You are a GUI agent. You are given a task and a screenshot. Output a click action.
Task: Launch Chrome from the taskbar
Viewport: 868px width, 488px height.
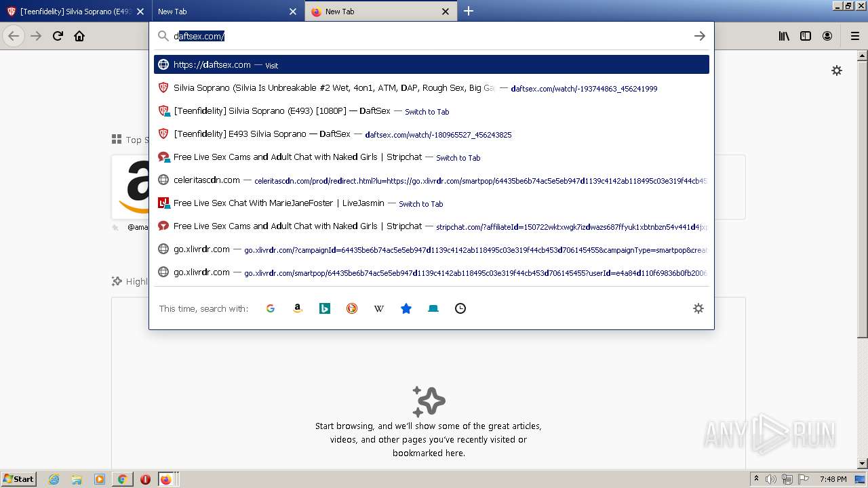pos(122,479)
